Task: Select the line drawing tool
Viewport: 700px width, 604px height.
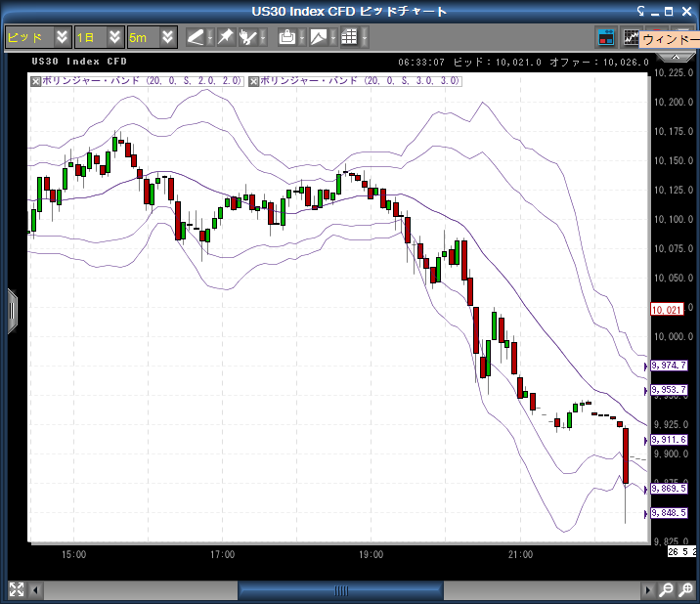Action: click(196, 37)
